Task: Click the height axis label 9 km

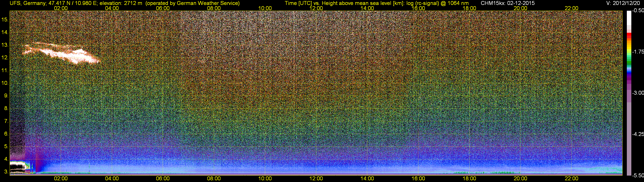Action: [x=6, y=96]
